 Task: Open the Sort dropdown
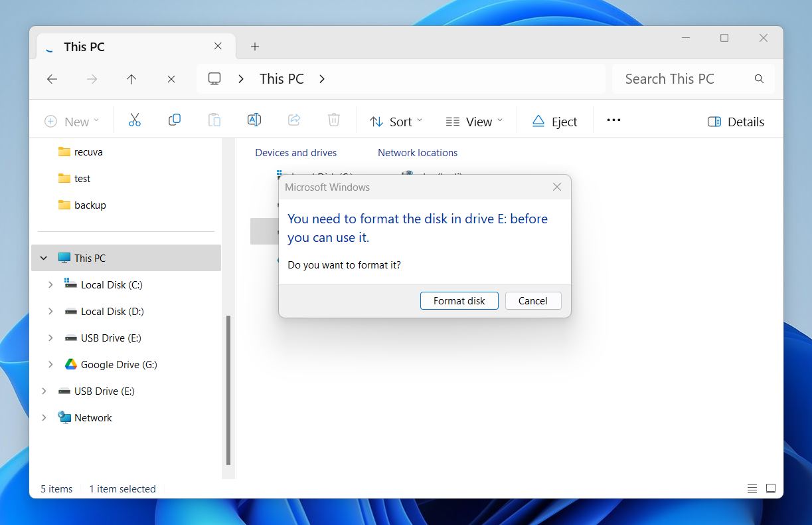point(396,122)
